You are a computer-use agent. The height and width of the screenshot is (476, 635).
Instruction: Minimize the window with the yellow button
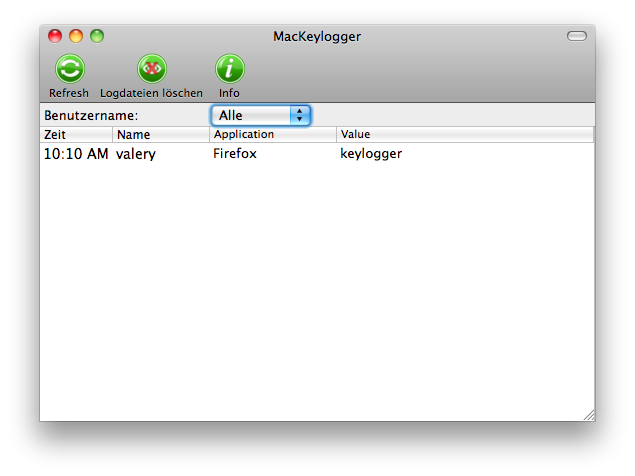click(76, 36)
